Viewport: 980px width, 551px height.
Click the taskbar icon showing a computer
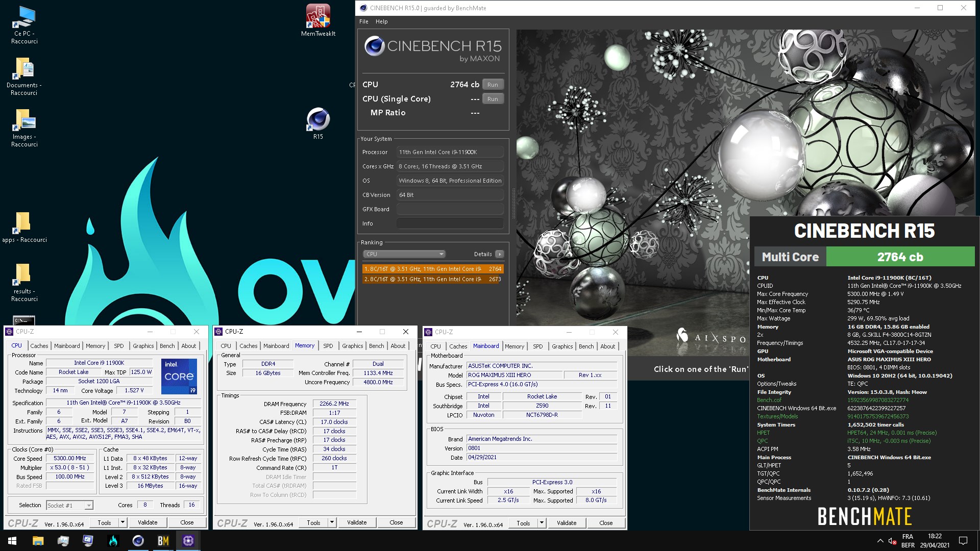63,541
